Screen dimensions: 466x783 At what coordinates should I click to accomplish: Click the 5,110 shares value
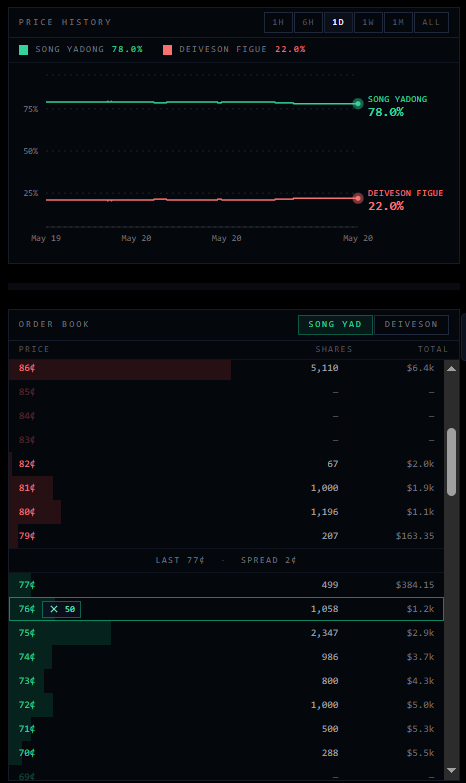coord(325,368)
